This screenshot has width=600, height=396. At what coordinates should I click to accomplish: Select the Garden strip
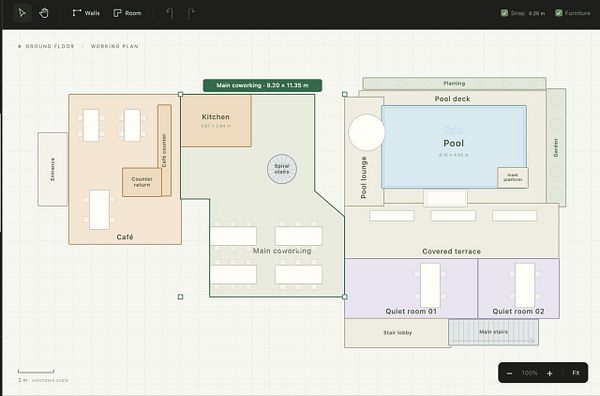(x=556, y=148)
